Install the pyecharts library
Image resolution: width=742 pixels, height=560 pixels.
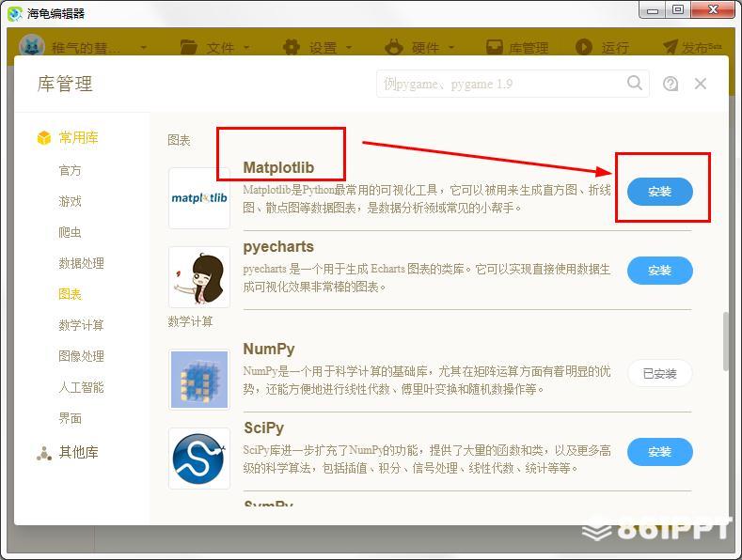tap(659, 271)
